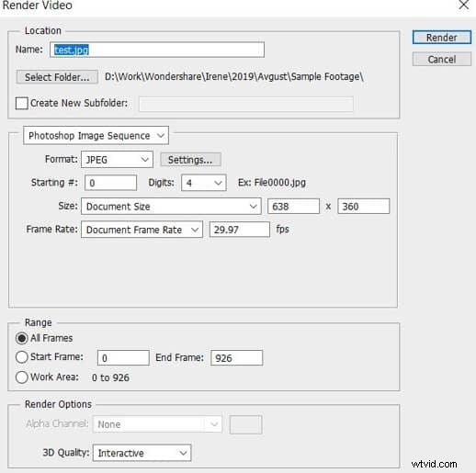Open the Document Frame Rate dropdown
Screen dimensions: 476x473
coord(142,230)
